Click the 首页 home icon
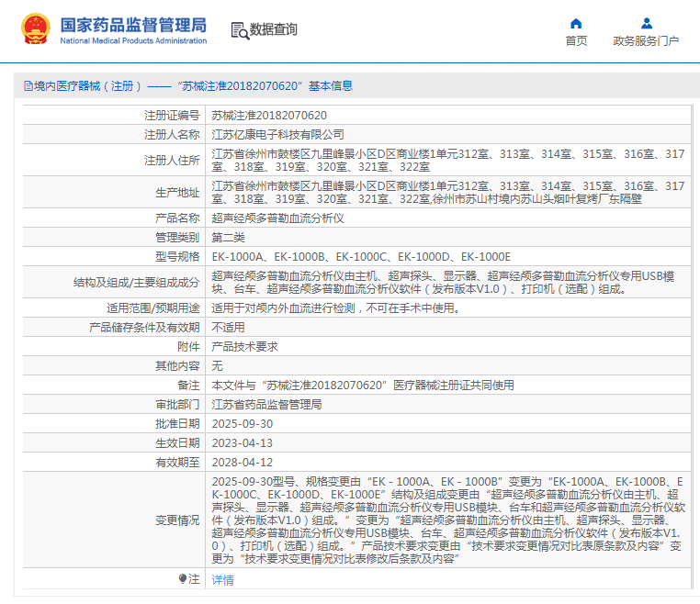The width and height of the screenshot is (700, 604). click(576, 24)
